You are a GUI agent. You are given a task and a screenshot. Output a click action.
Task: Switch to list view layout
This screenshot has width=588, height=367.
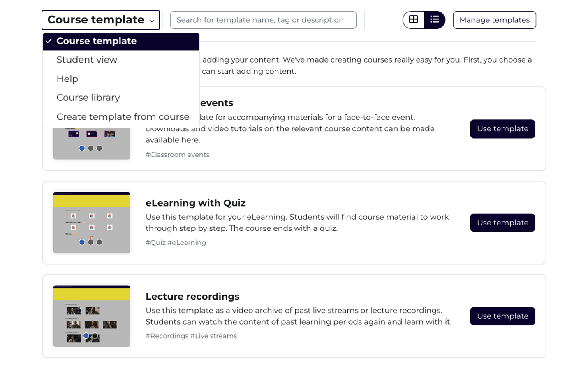(x=434, y=20)
